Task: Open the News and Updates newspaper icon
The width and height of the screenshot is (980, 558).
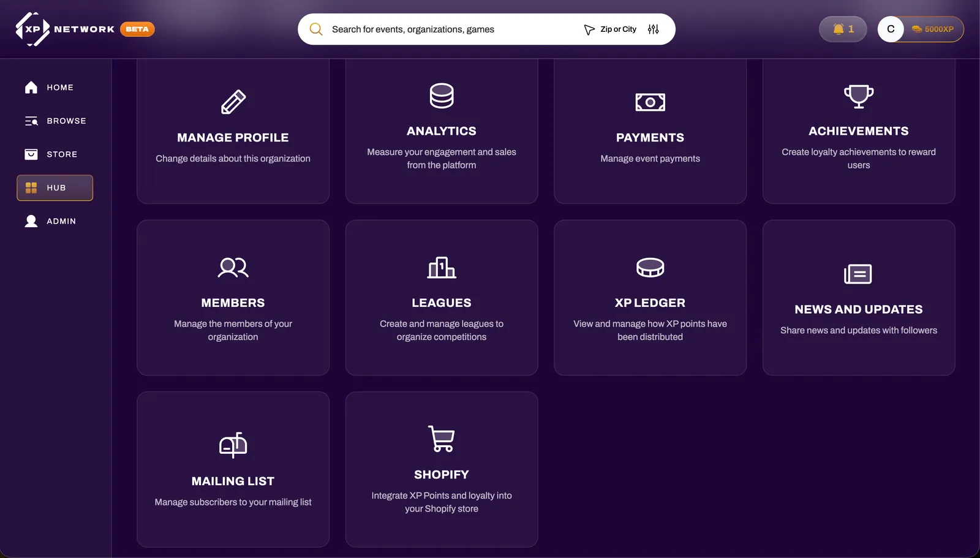Action: pyautogui.click(x=858, y=274)
